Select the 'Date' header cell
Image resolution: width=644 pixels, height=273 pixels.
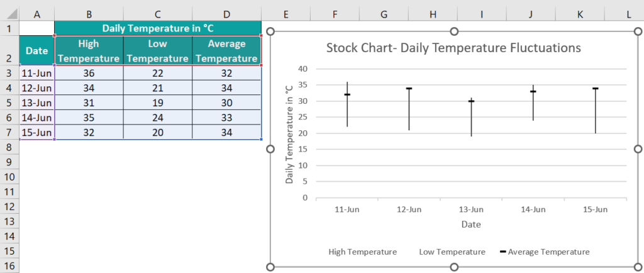[x=37, y=50]
